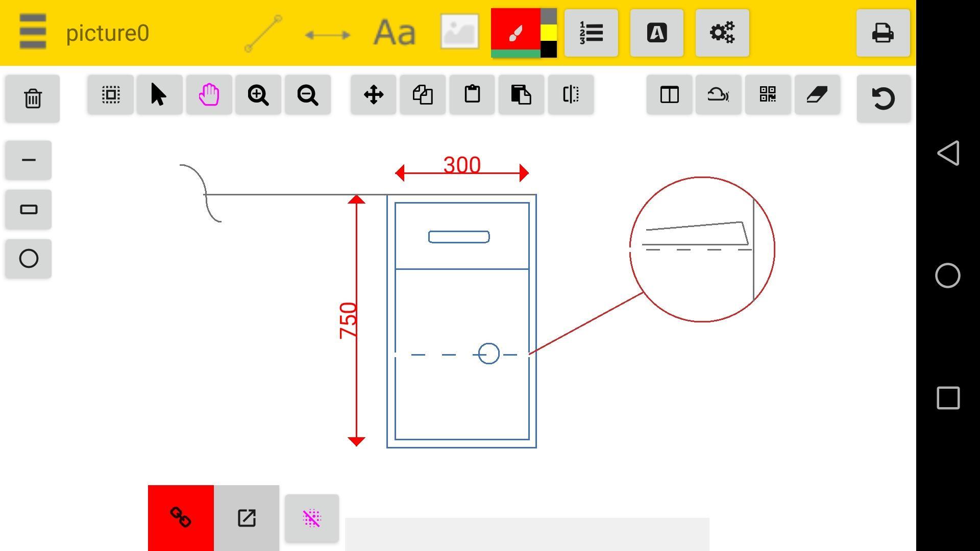The width and height of the screenshot is (980, 551).
Task: Open the red brush color style
Action: pos(516,32)
